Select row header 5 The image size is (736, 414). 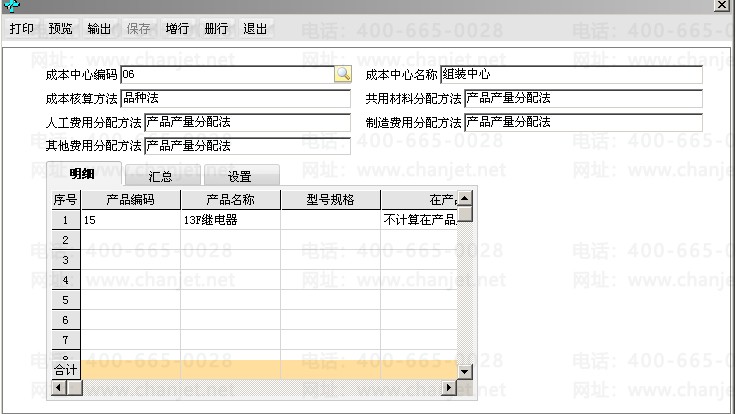[65, 300]
